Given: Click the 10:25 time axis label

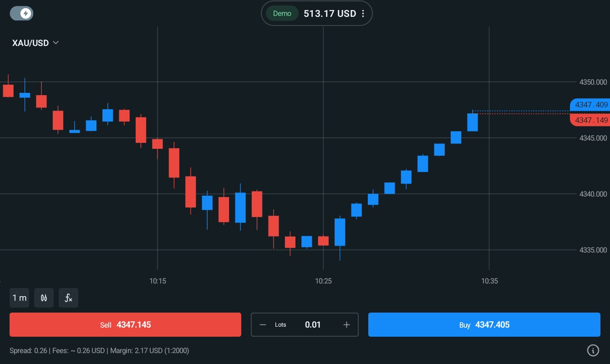Looking at the screenshot, I should click(323, 281).
